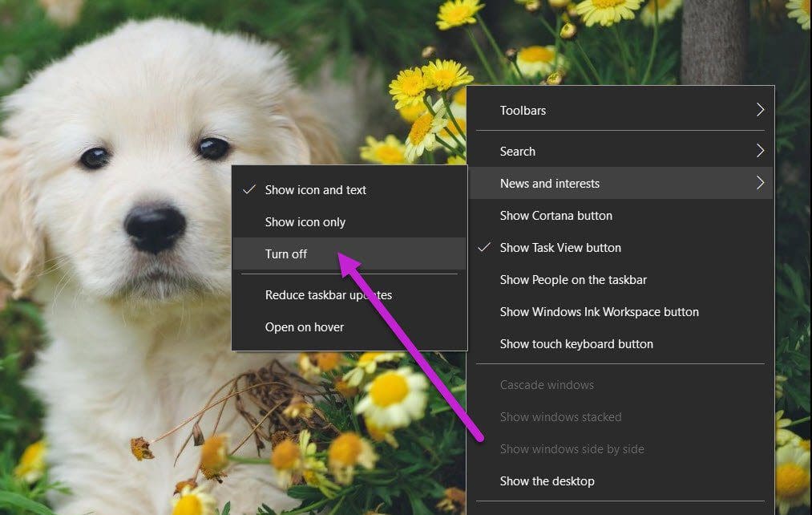Viewport: 812px width, 515px height.
Task: Choose Cascade windows
Action: 620,385
